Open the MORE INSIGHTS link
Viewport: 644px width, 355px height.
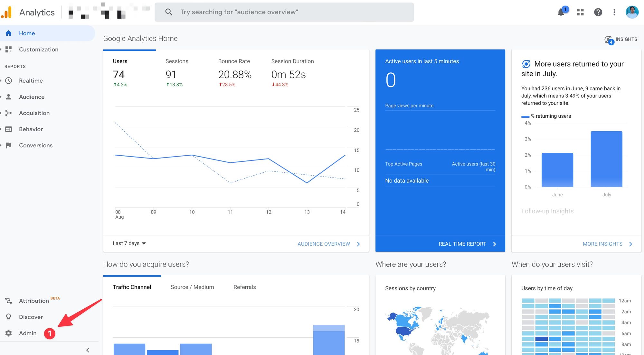click(x=602, y=244)
